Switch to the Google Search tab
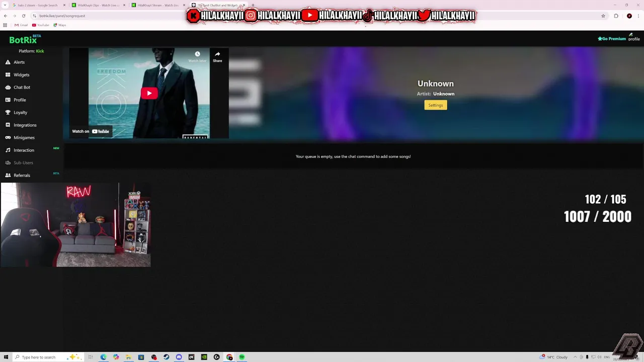Viewport: 644px width, 362px height. tap(38, 5)
